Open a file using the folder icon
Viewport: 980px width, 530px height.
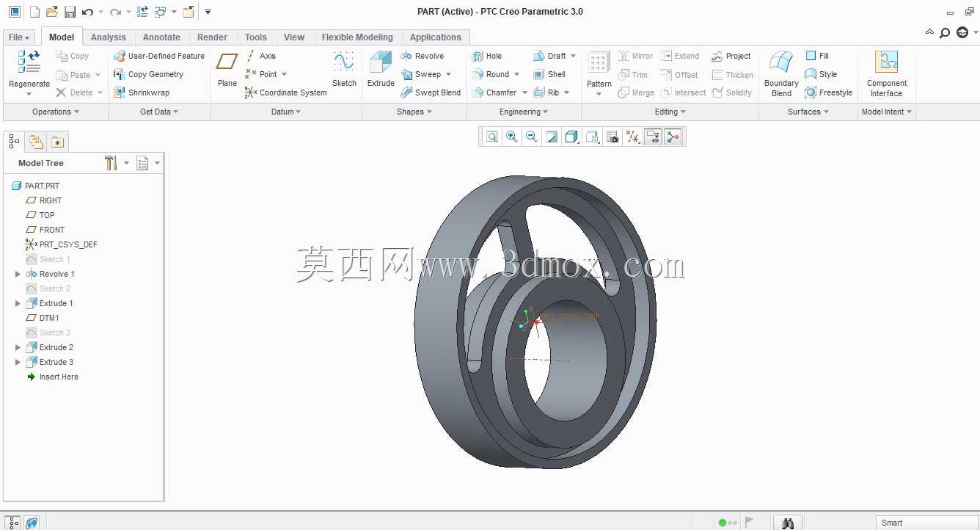pos(51,12)
